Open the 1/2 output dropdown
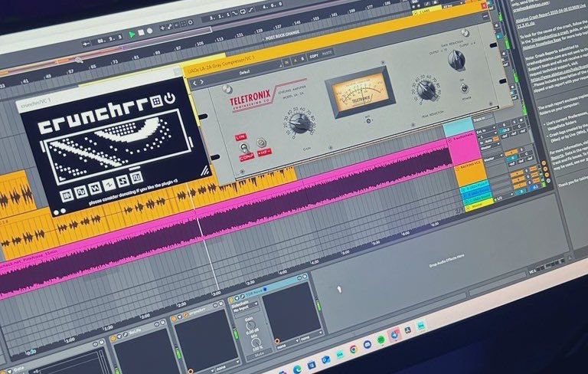This screenshot has height=374, width=588. tap(504, 197)
